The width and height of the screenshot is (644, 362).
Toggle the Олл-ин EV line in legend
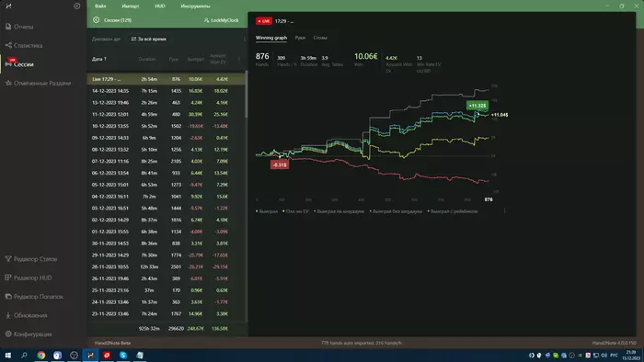[295, 211]
